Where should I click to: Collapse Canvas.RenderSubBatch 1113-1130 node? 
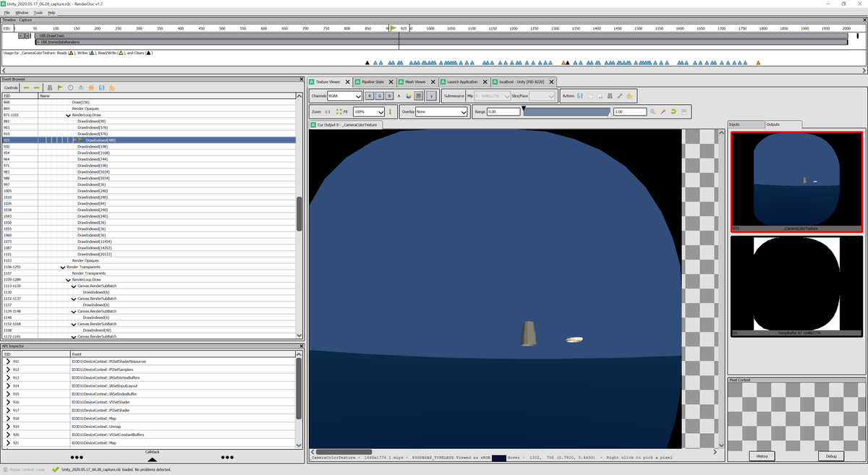(74, 286)
